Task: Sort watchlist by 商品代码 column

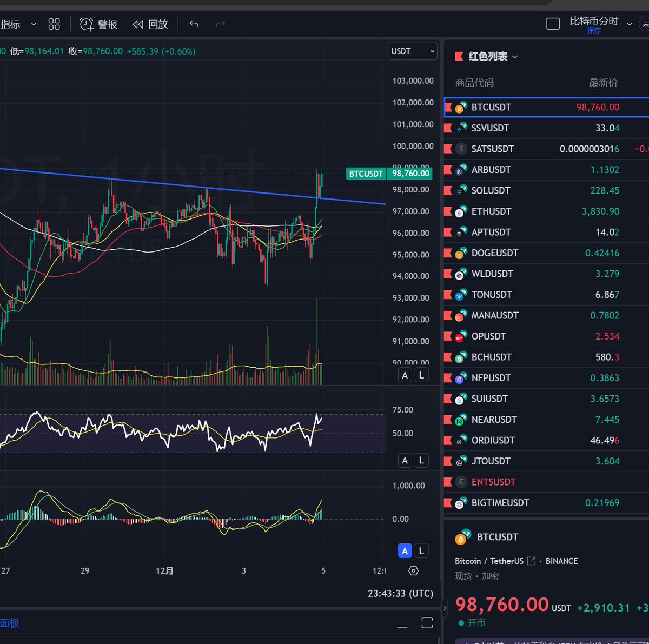Action: pyautogui.click(x=474, y=83)
